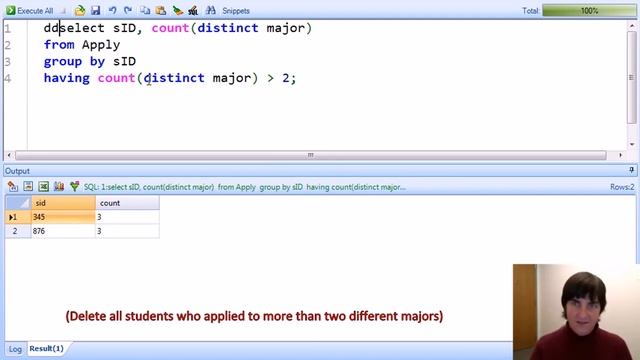Click the horizontal scrollbar thumb
Image resolution: width=640 pixels, height=360 pixels.
tap(311, 155)
